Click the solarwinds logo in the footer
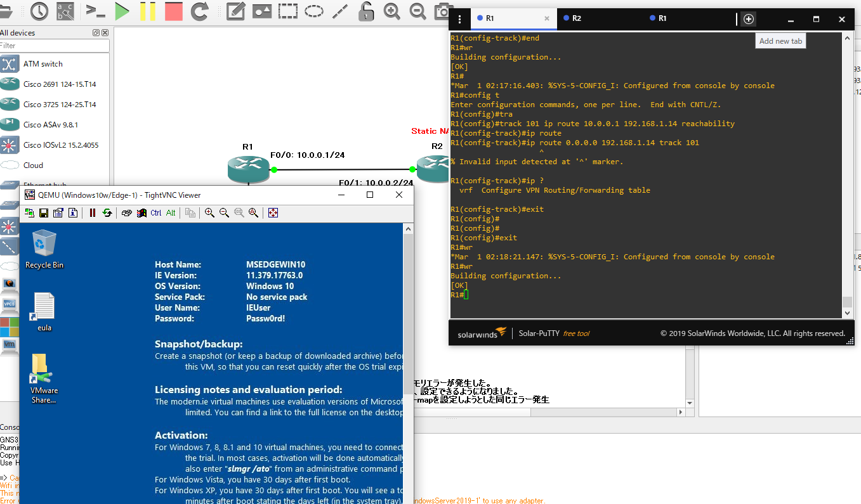This screenshot has height=504, width=861. point(482,333)
